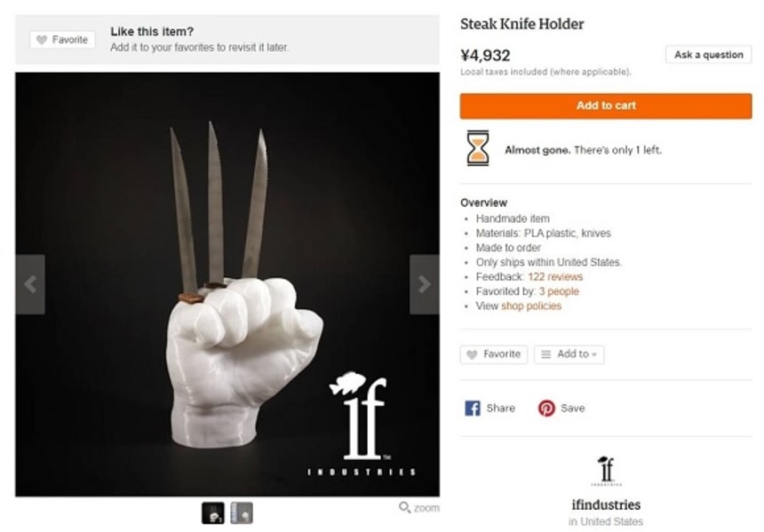
Task: Click the Facebook Share icon
Action: pos(472,408)
